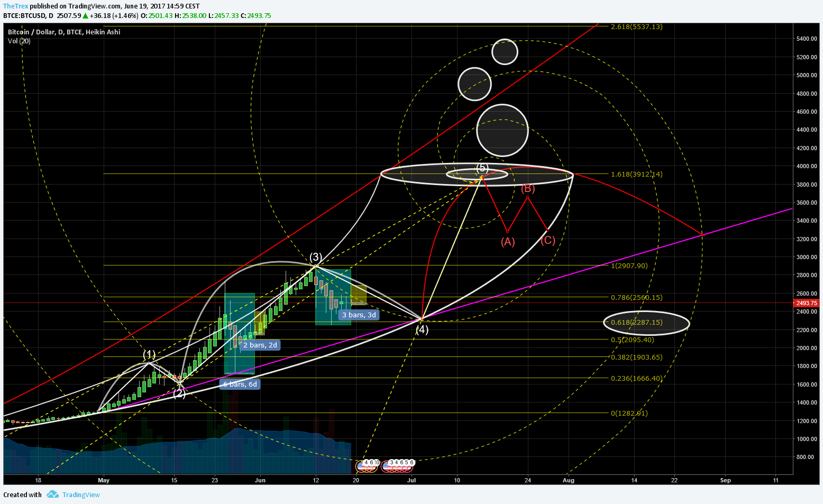
Task: Click the red corrective wave (C) label
Action: tap(548, 240)
